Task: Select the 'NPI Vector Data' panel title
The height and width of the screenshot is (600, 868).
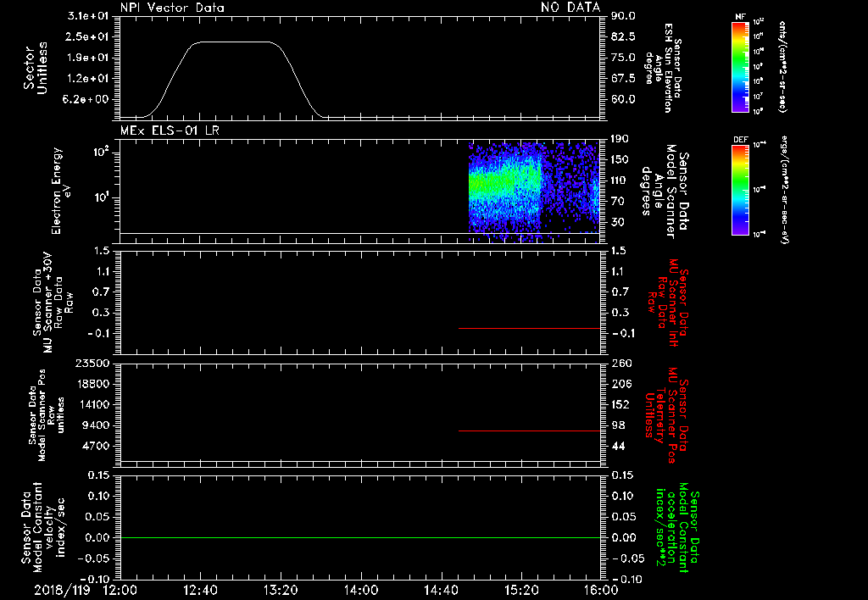Action: (x=172, y=8)
